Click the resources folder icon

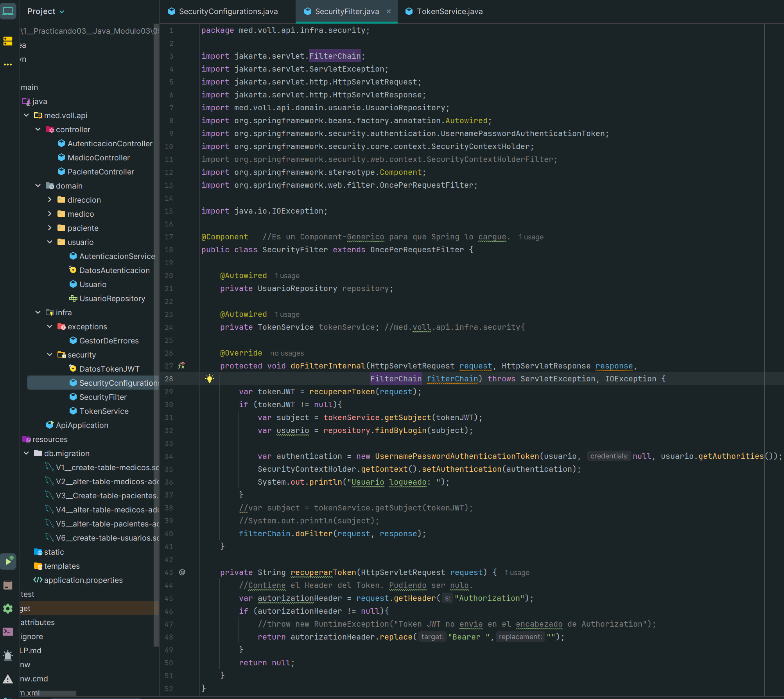26,439
